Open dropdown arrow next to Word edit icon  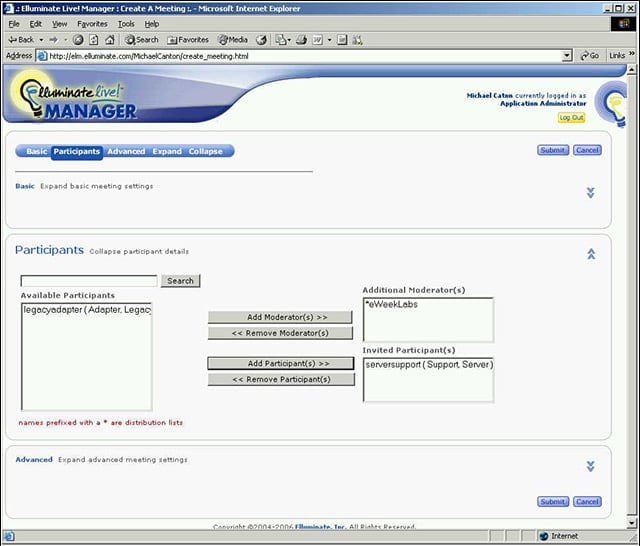pyautogui.click(x=329, y=40)
